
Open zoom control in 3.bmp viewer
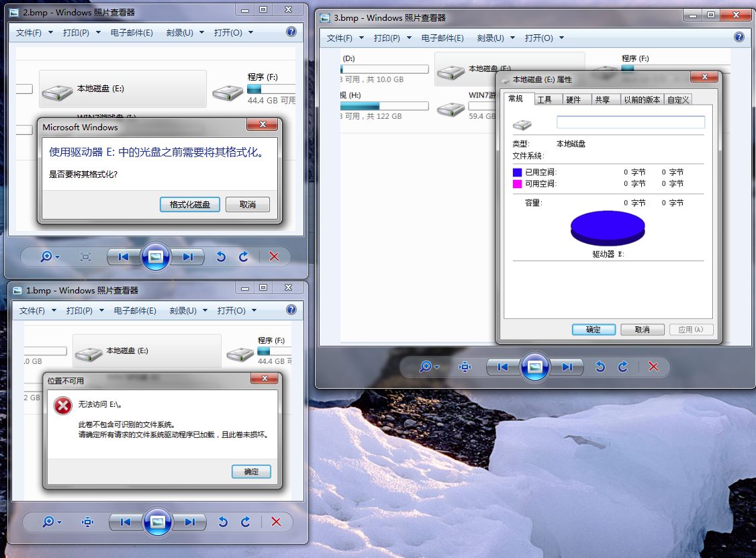(429, 367)
